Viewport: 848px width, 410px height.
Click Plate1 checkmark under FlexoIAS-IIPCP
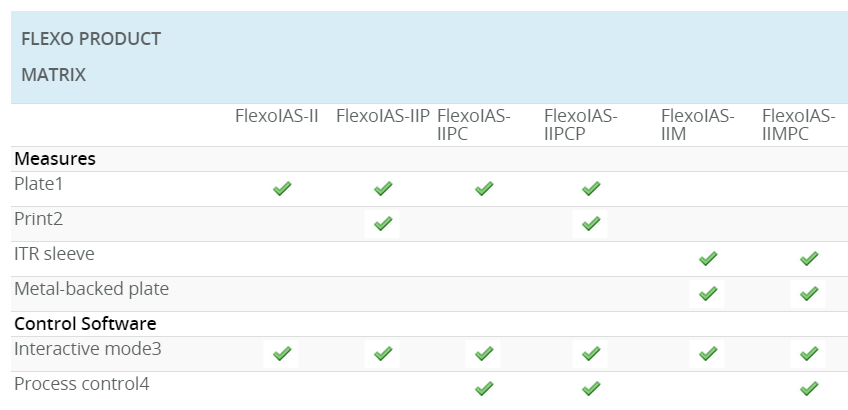[x=590, y=188]
